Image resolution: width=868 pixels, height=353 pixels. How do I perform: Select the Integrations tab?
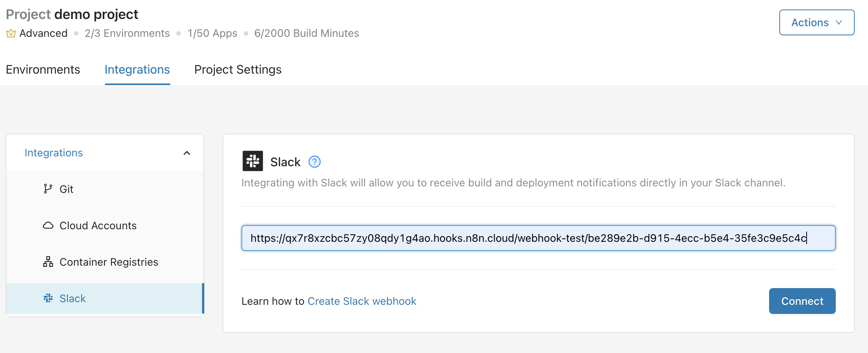pyautogui.click(x=137, y=69)
